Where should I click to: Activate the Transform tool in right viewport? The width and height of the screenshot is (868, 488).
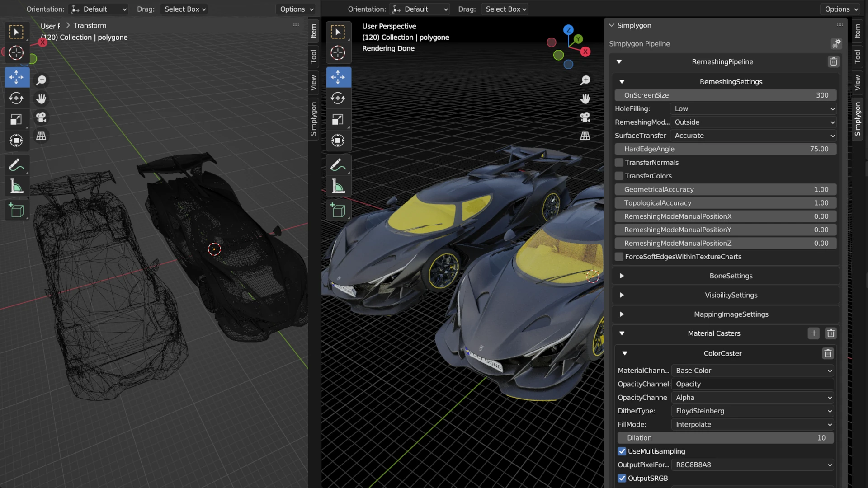coord(338,141)
